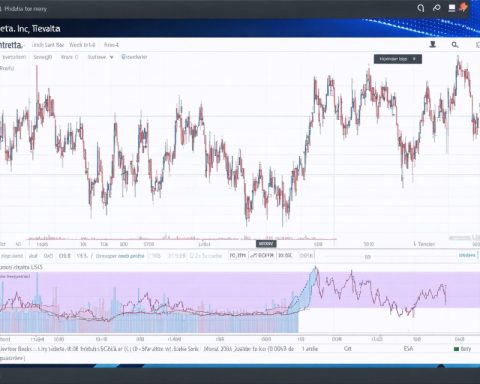The image size is (480, 384).
Task: Click the dark highlighted date marker on x-axis
Action: [266, 244]
